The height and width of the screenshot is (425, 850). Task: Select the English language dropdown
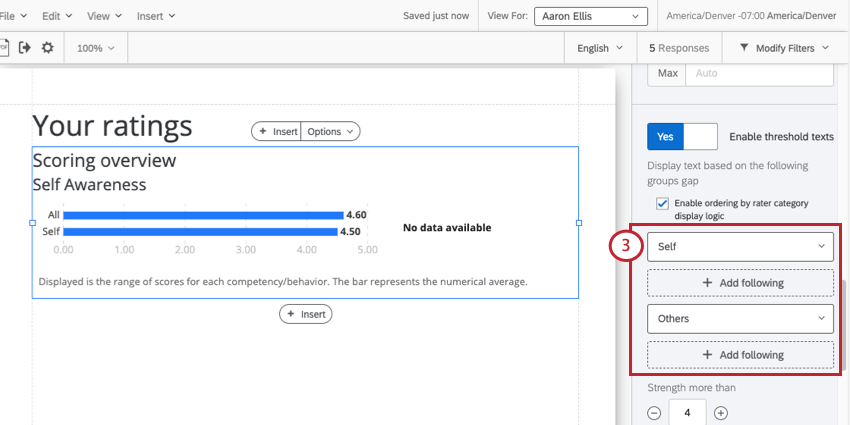pyautogui.click(x=600, y=48)
